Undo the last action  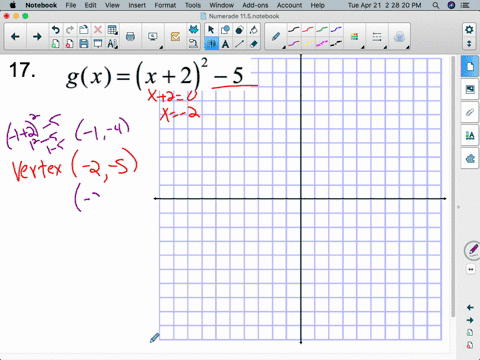(x=56, y=30)
